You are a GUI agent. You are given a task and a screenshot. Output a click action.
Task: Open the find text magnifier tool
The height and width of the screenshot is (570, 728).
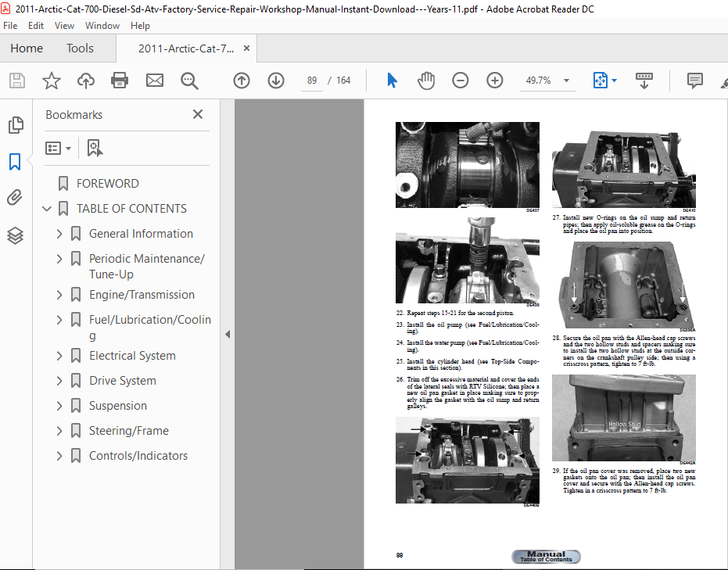(x=189, y=81)
